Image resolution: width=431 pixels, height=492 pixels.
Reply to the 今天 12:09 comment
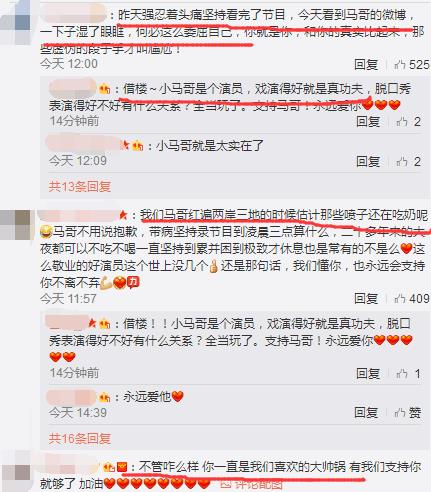click(x=368, y=162)
